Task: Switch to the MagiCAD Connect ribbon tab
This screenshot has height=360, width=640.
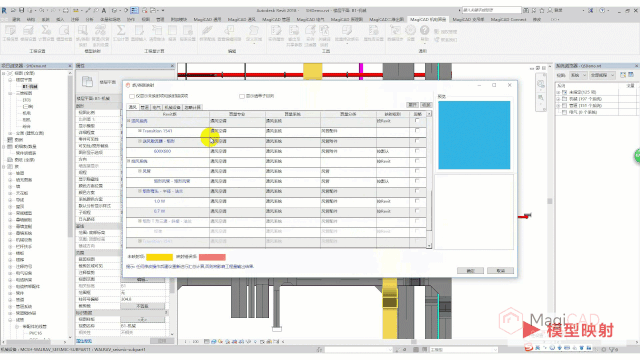Action: (x=508, y=19)
